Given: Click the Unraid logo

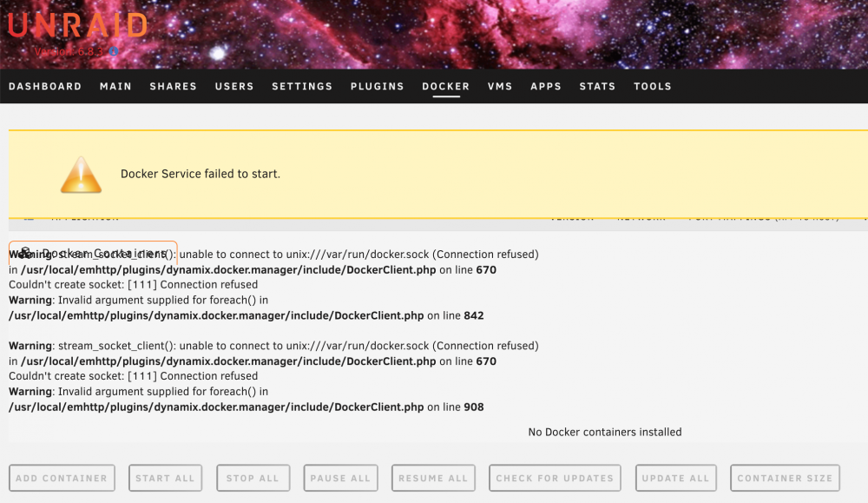Looking at the screenshot, I should click(x=77, y=25).
